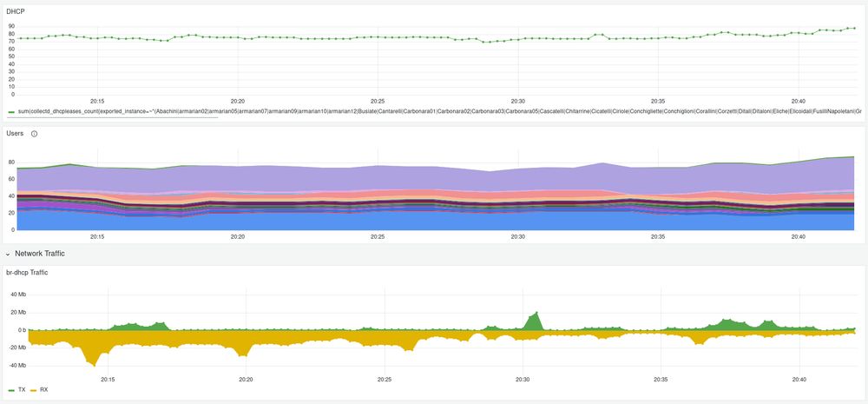Screen dimensions: 868x404
Task: Toggle the TX series in legend
Action: tap(23, 389)
